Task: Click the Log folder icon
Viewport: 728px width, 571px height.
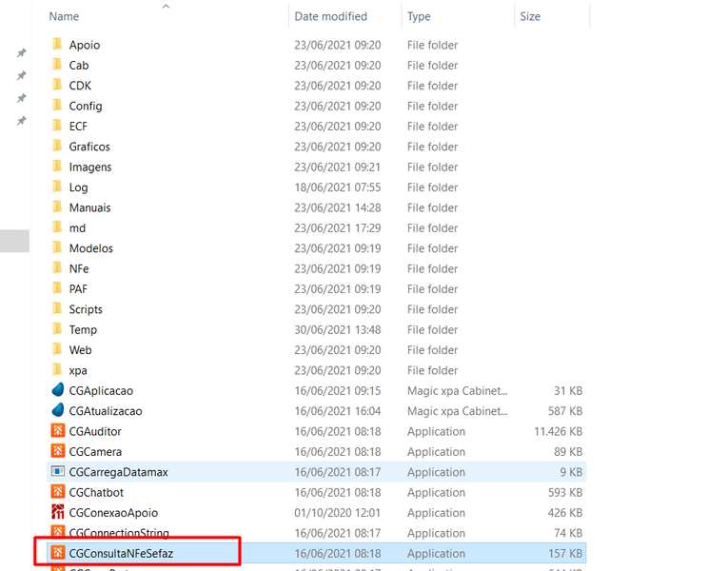Action: pos(57,187)
